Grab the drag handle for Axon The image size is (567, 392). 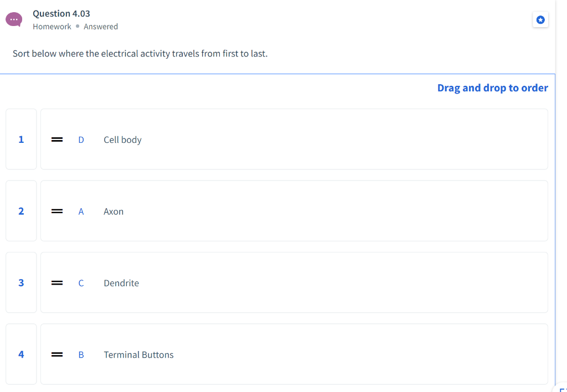pyautogui.click(x=56, y=211)
